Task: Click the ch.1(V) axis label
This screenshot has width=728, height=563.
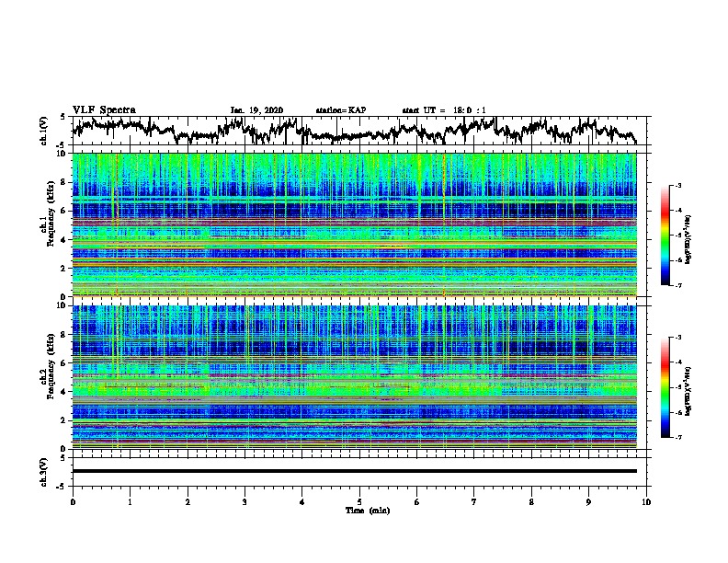Action: [44, 131]
